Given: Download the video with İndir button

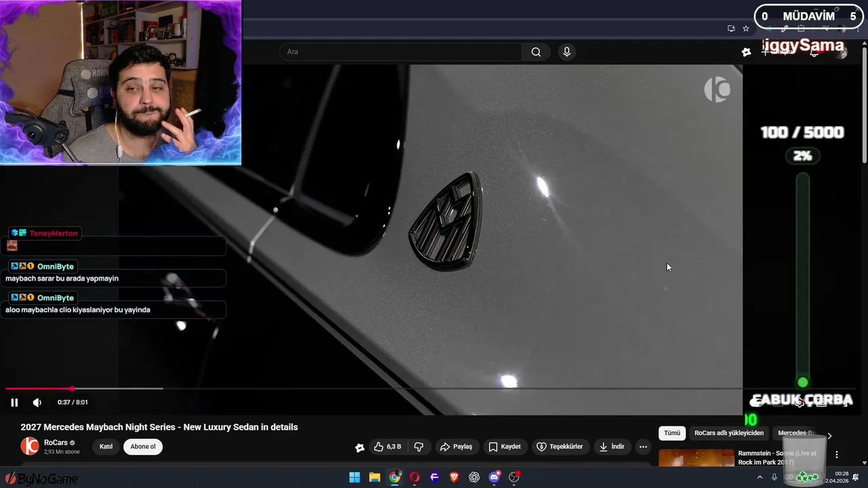Looking at the screenshot, I should (x=611, y=447).
